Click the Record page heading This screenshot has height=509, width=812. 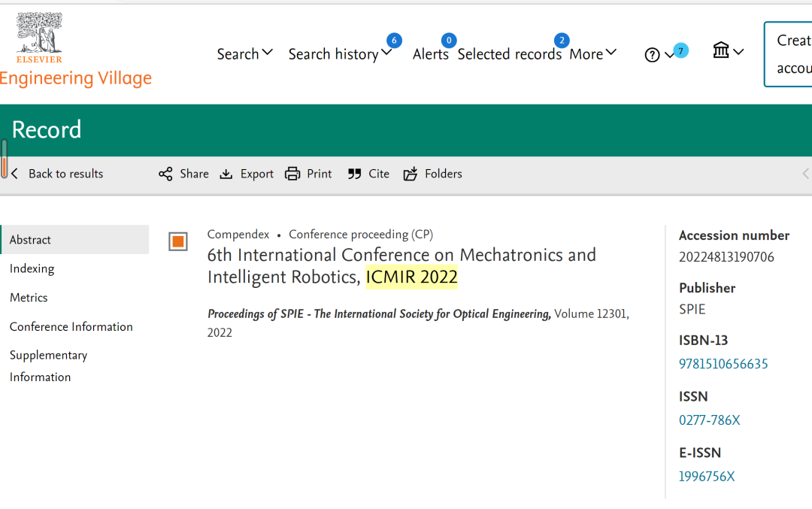[47, 130]
